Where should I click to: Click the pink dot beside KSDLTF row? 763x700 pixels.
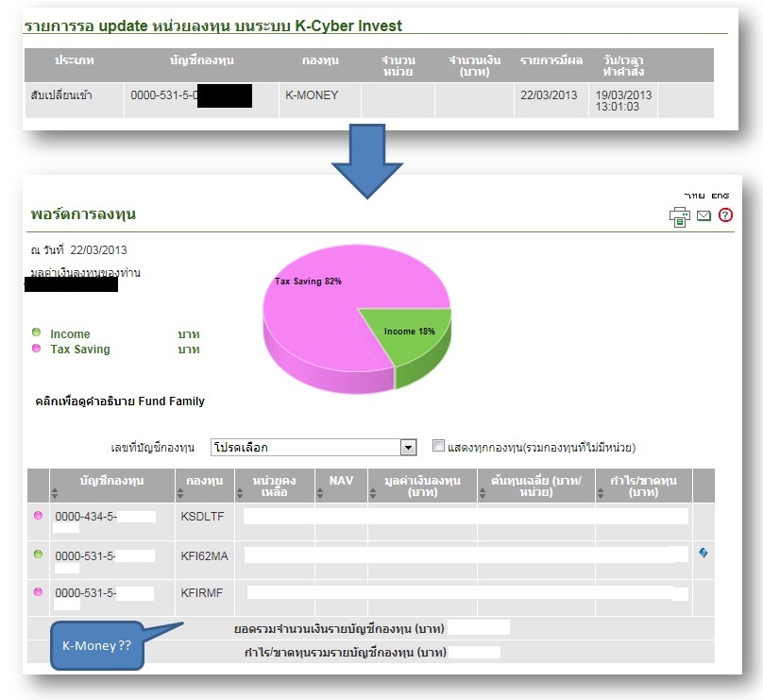coord(38,515)
